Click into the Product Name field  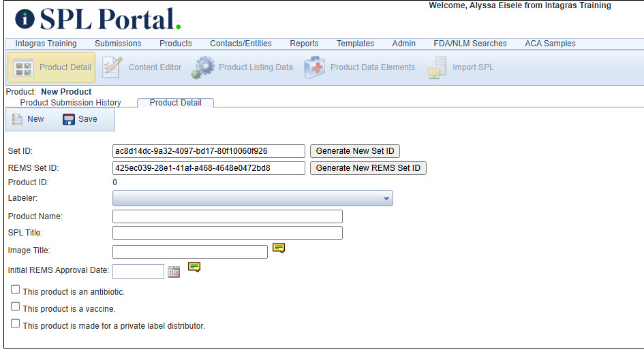pyautogui.click(x=228, y=216)
